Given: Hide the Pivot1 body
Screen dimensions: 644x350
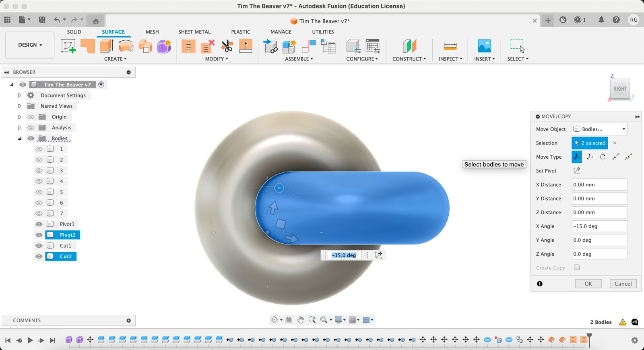Looking at the screenshot, I should pos(39,224).
